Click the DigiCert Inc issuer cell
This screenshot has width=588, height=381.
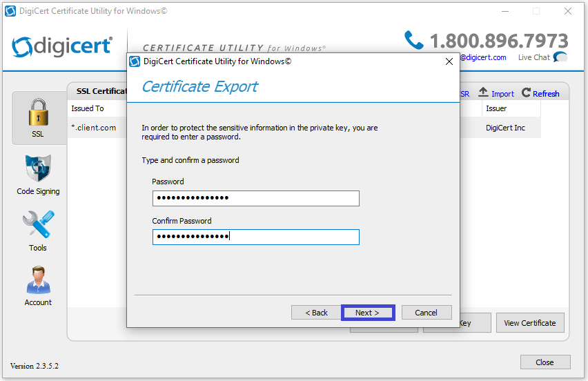click(505, 128)
